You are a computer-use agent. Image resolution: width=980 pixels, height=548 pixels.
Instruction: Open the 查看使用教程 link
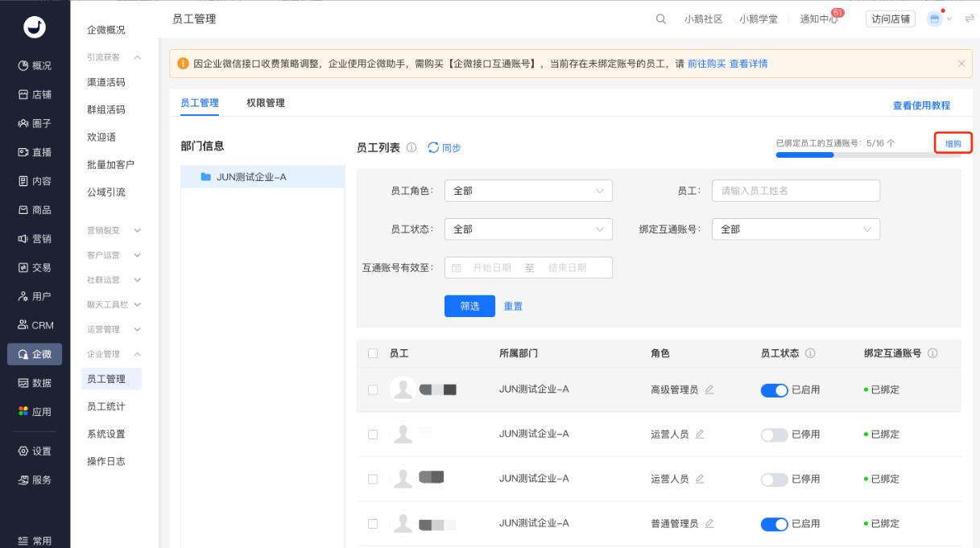click(921, 105)
